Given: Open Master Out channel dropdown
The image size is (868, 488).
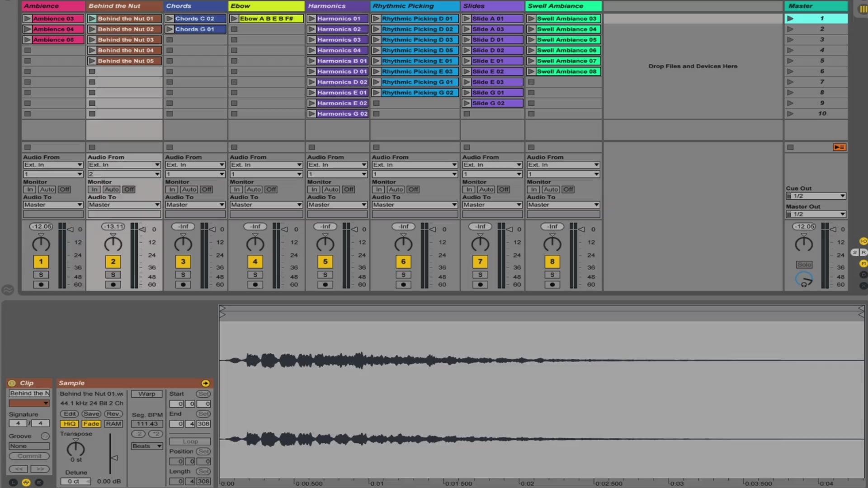Looking at the screenshot, I should (x=816, y=214).
